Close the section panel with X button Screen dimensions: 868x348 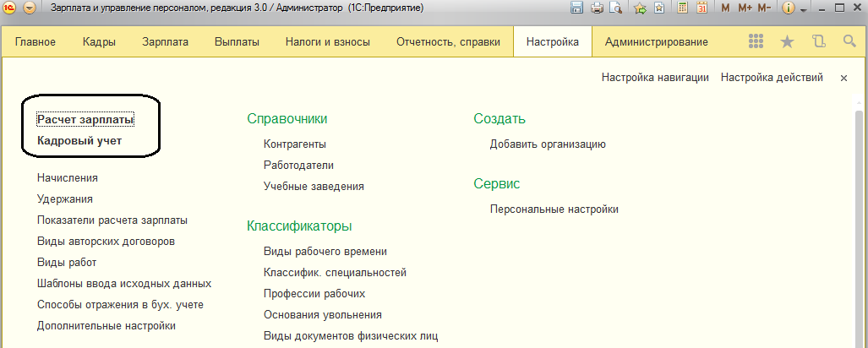(x=843, y=78)
